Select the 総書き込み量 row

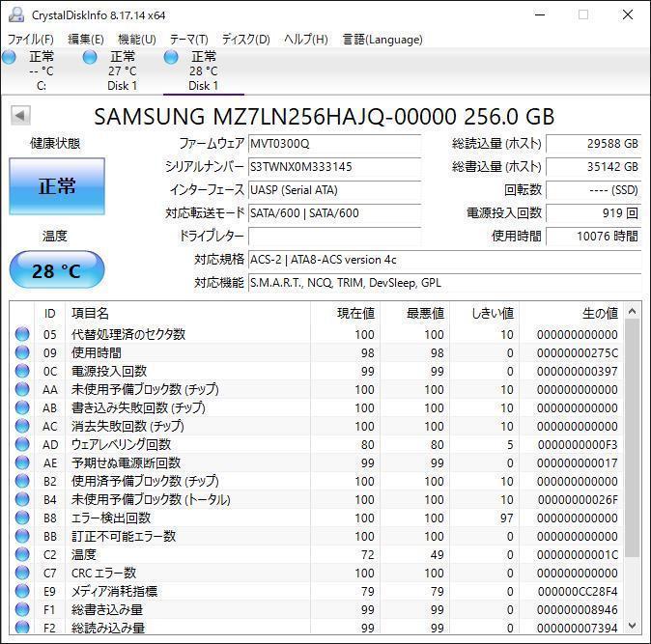click(x=317, y=609)
